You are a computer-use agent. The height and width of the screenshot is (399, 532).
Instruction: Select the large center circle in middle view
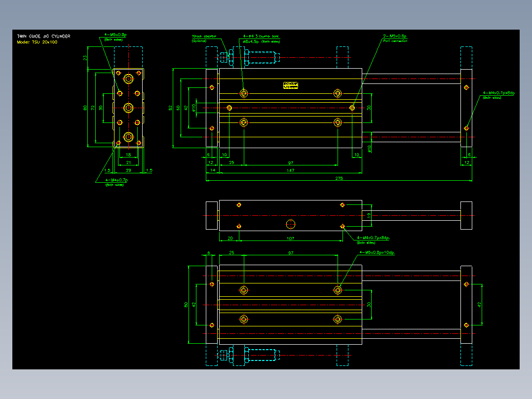290,224
